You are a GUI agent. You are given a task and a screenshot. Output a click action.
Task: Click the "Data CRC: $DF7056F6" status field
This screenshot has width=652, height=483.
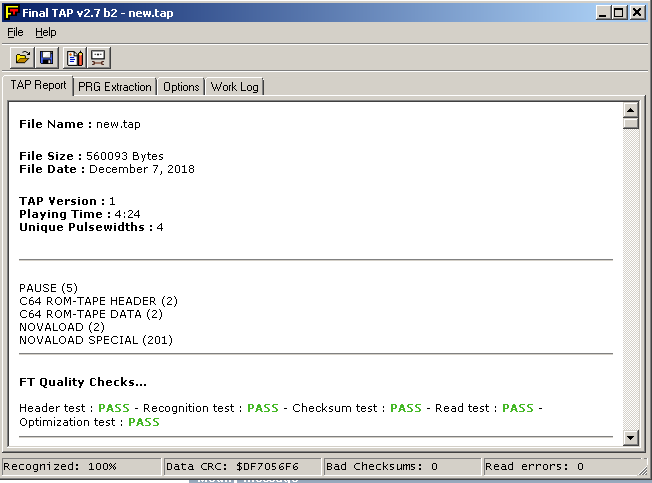point(242,467)
